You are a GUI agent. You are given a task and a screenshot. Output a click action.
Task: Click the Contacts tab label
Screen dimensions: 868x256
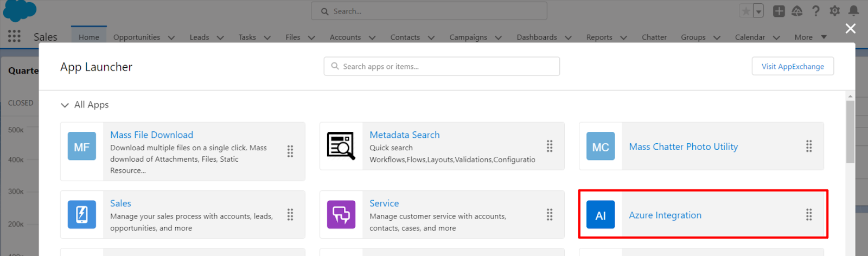405,37
